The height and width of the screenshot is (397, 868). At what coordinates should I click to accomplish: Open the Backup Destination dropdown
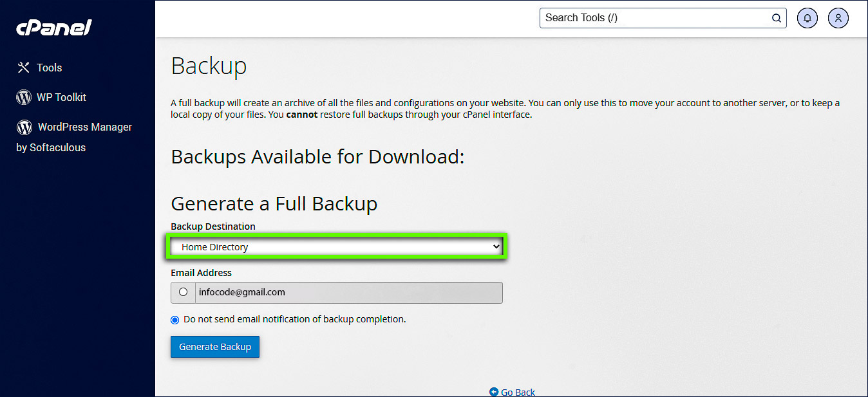(336, 247)
